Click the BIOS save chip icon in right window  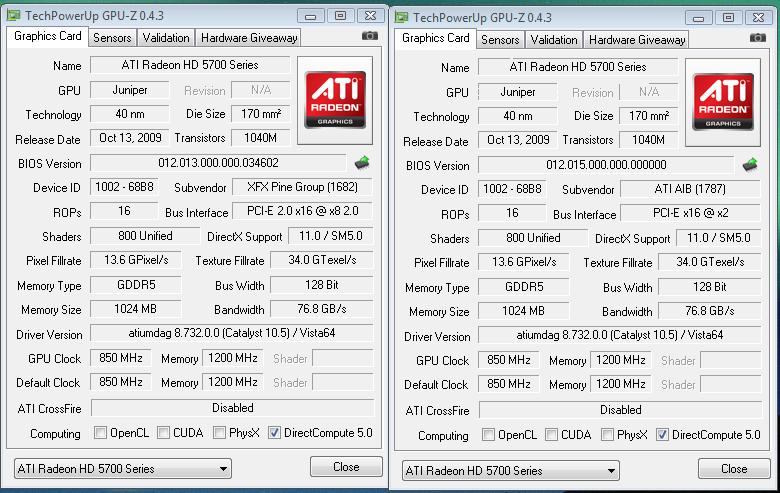coord(750,165)
